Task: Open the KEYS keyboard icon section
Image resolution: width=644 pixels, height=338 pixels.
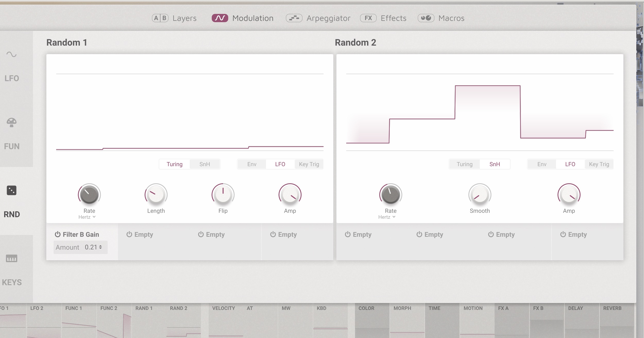Action: [11, 258]
